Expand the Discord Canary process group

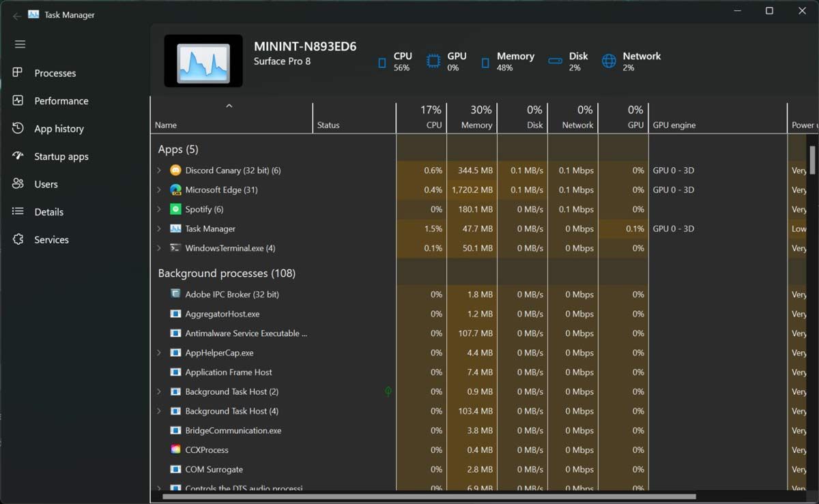tap(159, 170)
